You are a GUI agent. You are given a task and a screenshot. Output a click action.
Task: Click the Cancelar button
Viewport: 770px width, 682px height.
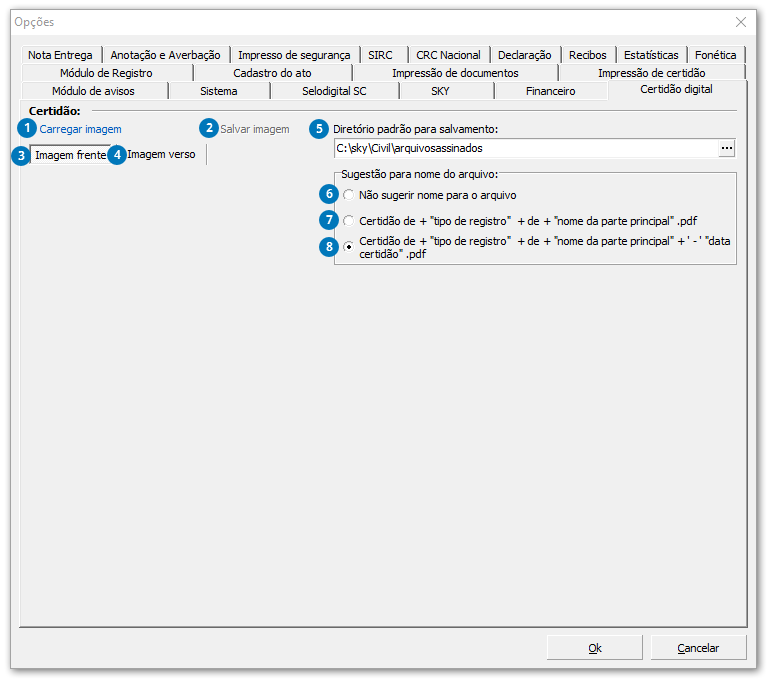698,648
